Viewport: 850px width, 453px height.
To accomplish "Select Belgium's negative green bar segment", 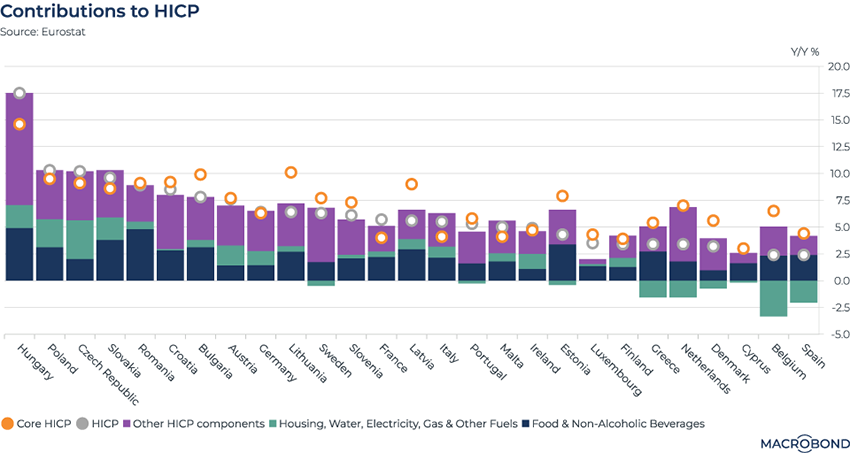I will click(x=773, y=298).
